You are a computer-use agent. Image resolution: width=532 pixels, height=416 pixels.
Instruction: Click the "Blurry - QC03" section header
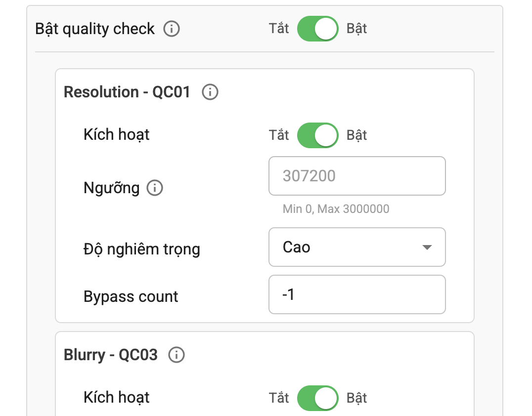coord(109,354)
